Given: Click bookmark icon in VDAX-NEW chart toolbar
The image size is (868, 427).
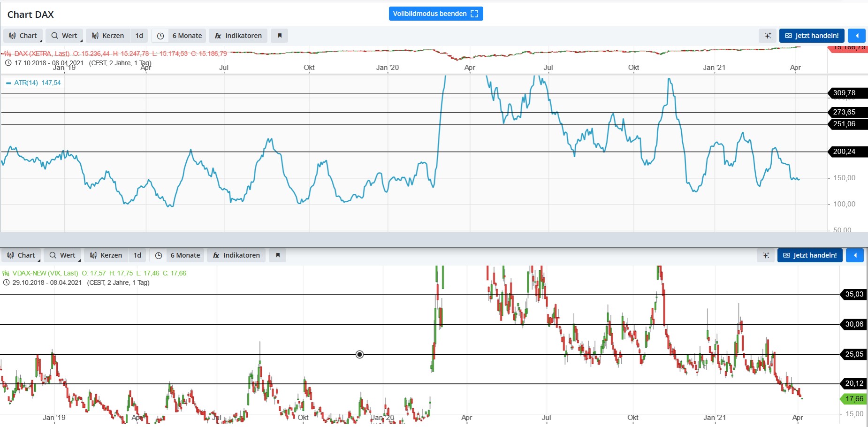Looking at the screenshot, I should coord(278,255).
